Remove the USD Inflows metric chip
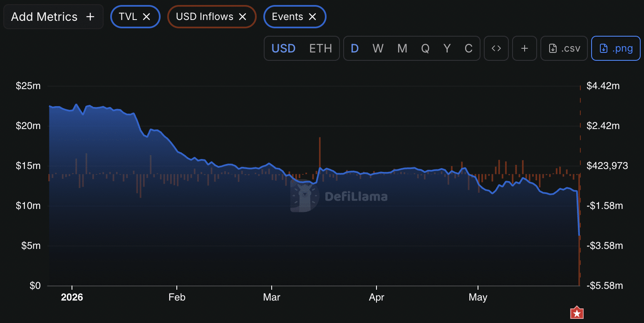The height and width of the screenshot is (323, 644). point(243,17)
